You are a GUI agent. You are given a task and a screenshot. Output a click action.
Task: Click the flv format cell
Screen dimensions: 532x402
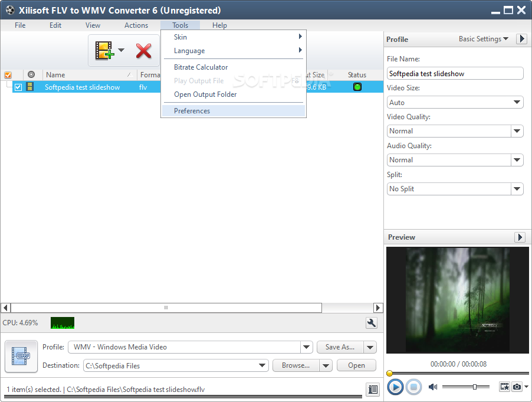[x=143, y=87]
